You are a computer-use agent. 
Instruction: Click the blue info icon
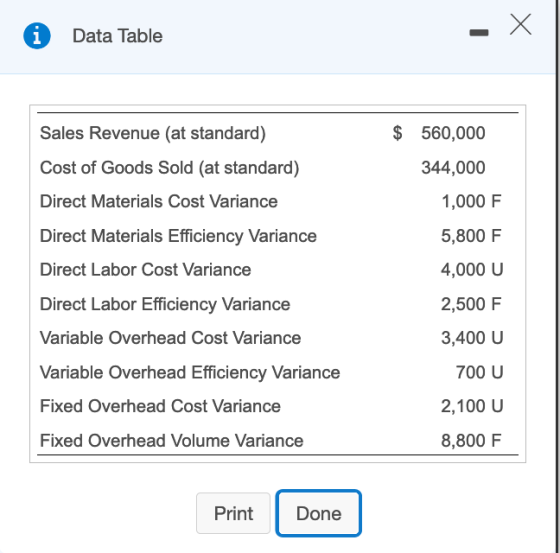coord(37,36)
